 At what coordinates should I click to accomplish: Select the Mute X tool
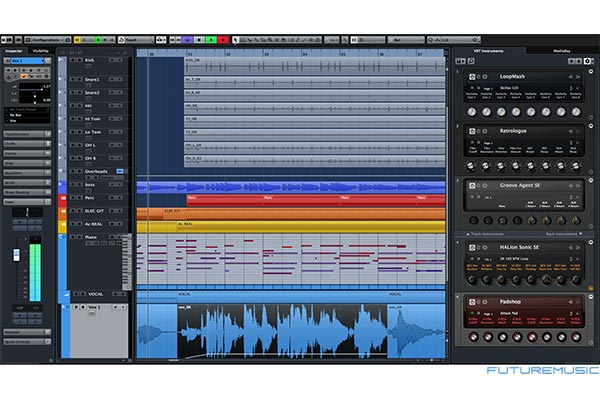click(277, 40)
